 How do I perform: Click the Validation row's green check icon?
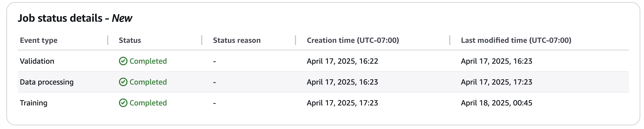[123, 61]
